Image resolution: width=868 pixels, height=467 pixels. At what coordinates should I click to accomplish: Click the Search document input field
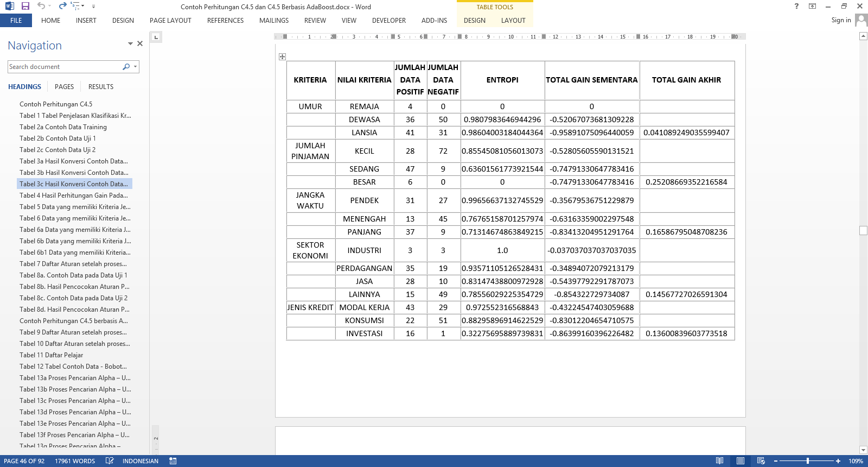click(x=64, y=67)
